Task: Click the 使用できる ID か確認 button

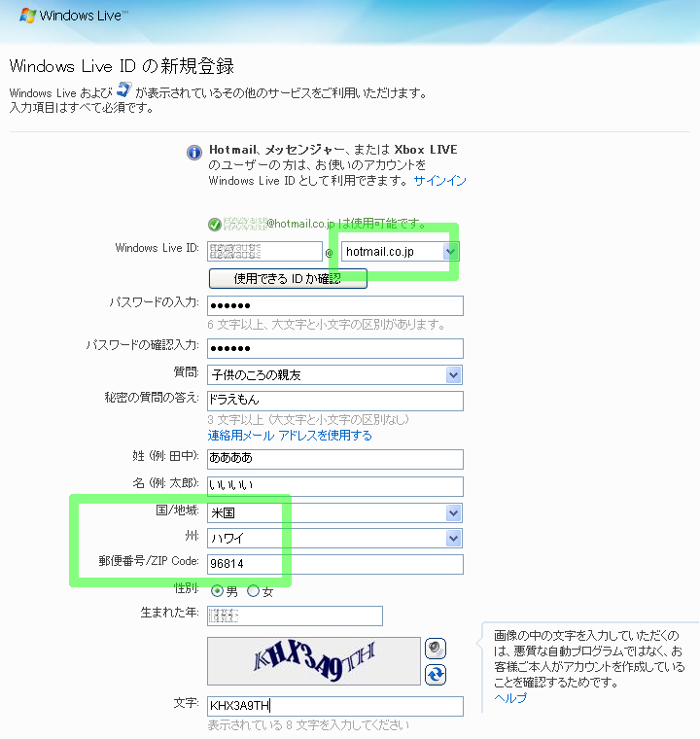Action: (288, 278)
